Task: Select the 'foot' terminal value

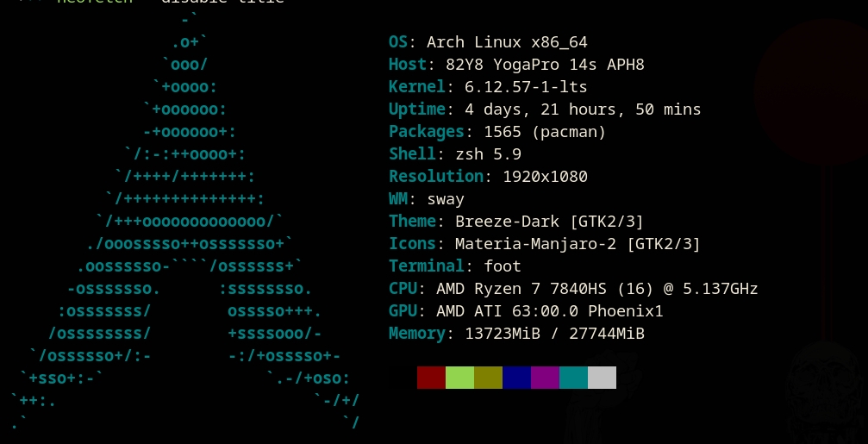Action: click(x=503, y=266)
